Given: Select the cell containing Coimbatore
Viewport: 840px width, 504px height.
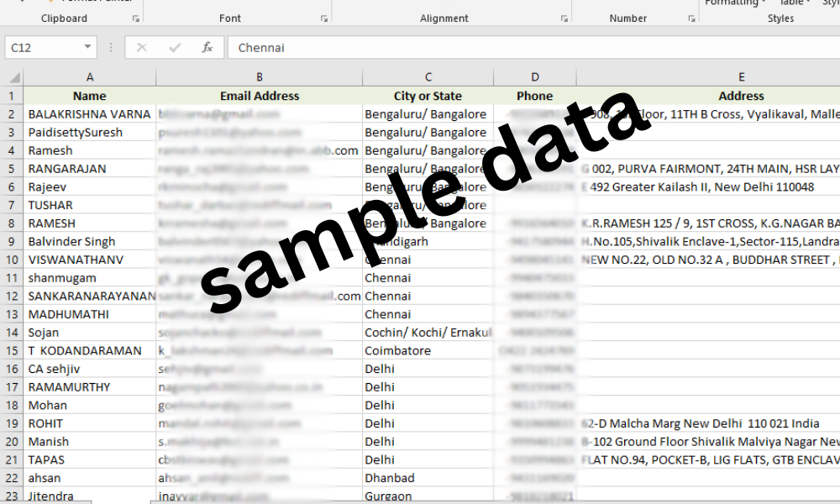Looking at the screenshot, I should tap(428, 351).
